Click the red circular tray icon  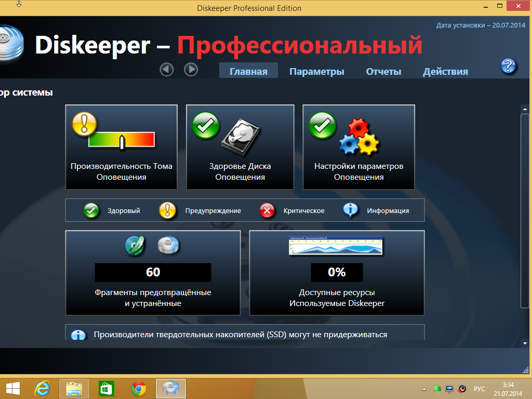tap(462, 389)
